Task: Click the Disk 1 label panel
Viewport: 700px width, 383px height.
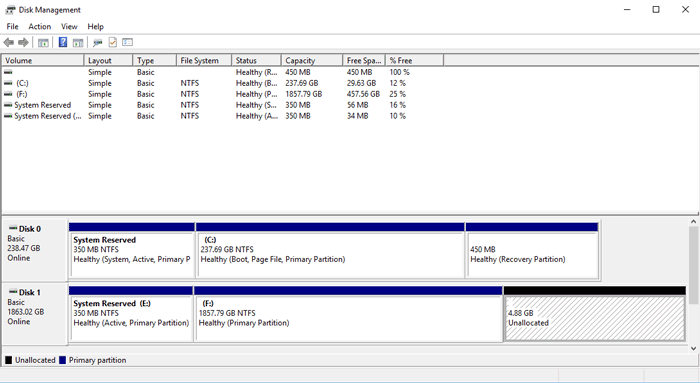Action: click(34, 313)
